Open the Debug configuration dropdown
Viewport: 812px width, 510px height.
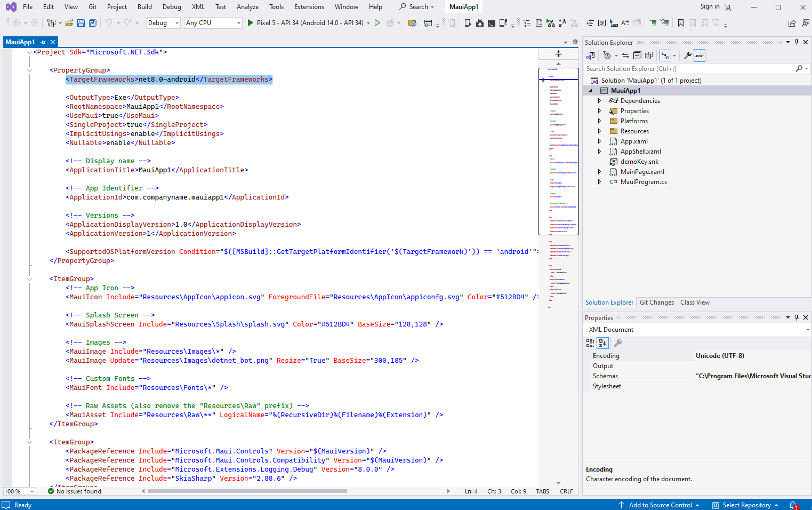point(163,23)
